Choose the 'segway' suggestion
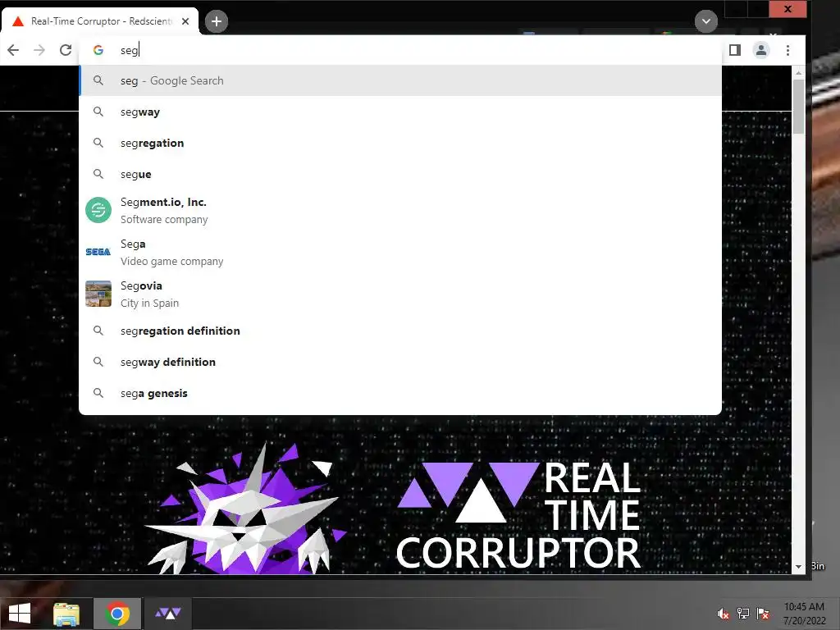The width and height of the screenshot is (840, 630). (x=400, y=112)
